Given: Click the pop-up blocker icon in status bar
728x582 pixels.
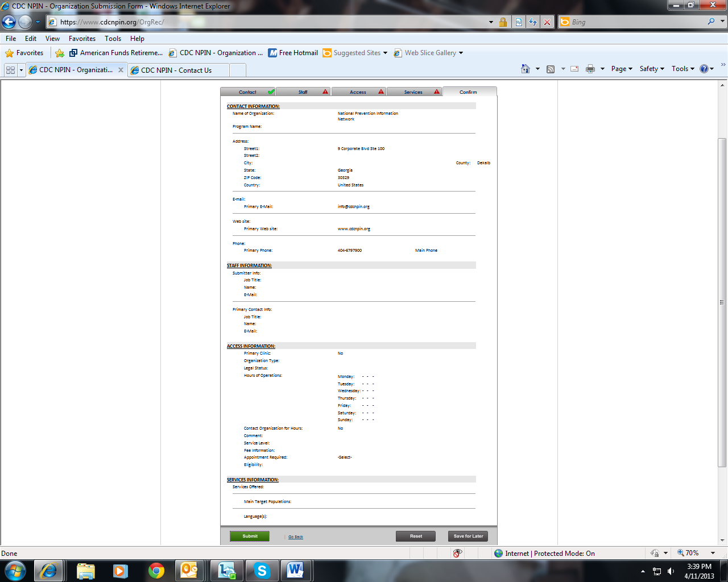Looking at the screenshot, I should point(457,553).
